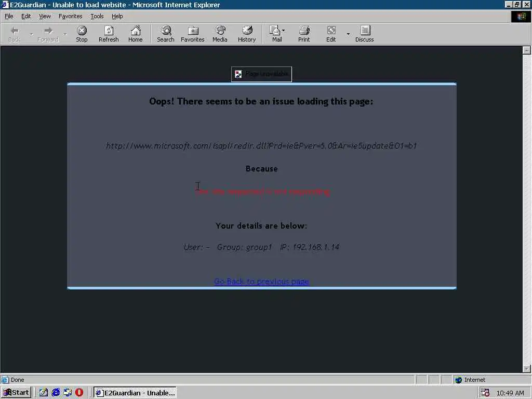Open the Edit menu
532x399 pixels.
tap(26, 16)
